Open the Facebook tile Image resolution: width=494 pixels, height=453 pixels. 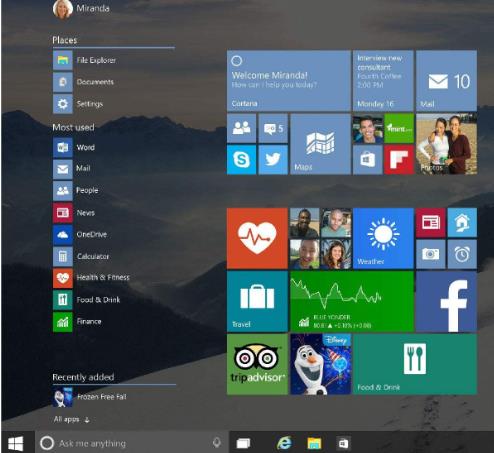pyautogui.click(x=446, y=301)
